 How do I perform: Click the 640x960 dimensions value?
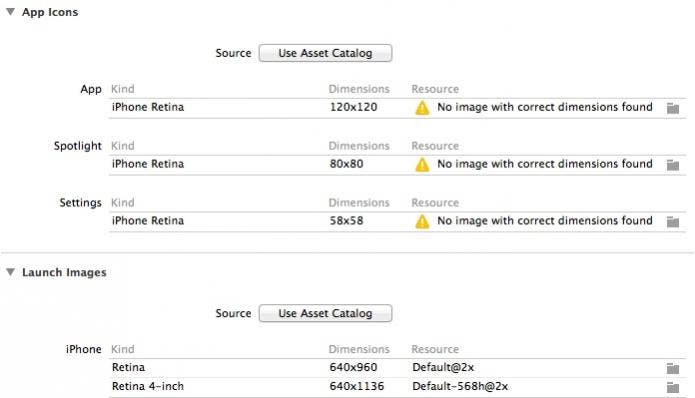pyautogui.click(x=353, y=367)
